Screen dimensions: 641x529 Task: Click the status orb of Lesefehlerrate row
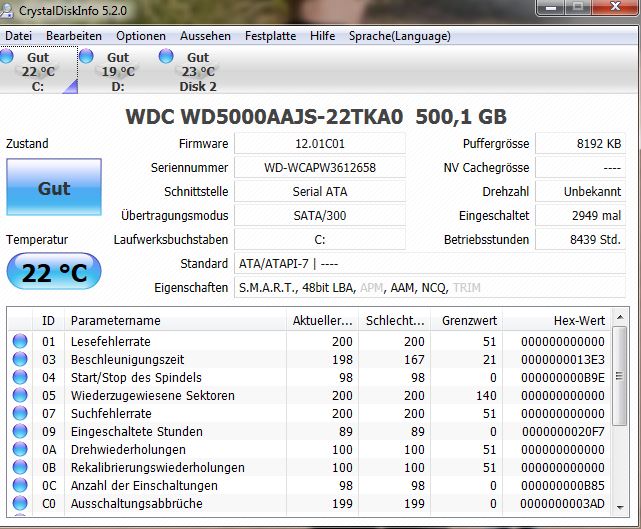pyautogui.click(x=20, y=341)
